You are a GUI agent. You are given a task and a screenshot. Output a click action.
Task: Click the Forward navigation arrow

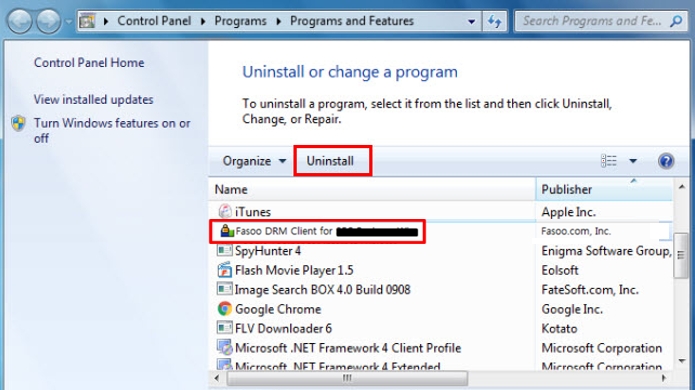48,21
